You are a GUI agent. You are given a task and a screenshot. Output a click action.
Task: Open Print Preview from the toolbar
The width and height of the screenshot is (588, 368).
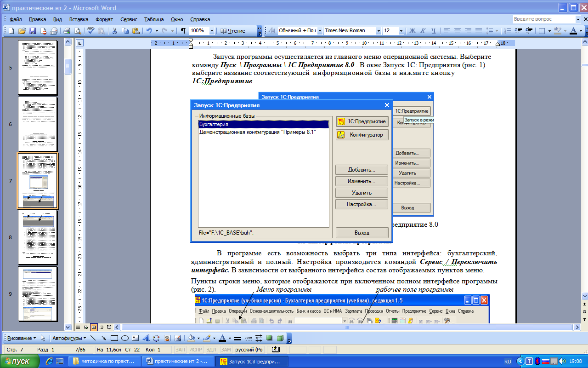pyautogui.click(x=78, y=31)
